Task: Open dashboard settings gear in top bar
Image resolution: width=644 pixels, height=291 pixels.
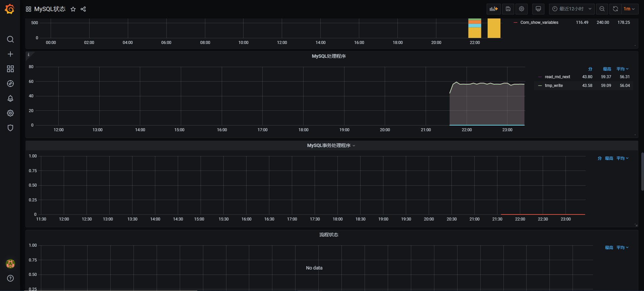Action: click(x=522, y=9)
